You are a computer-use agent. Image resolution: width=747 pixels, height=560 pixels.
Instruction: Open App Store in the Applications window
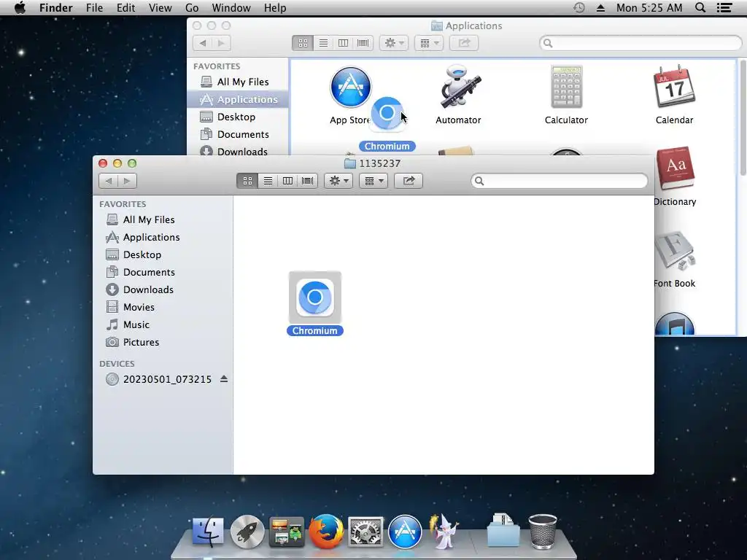(x=351, y=95)
